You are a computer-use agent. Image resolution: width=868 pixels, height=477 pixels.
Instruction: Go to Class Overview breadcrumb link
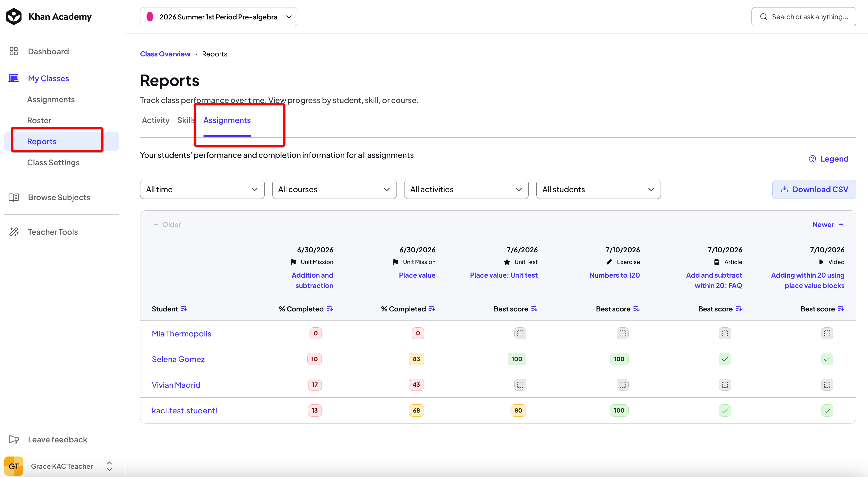click(x=165, y=54)
